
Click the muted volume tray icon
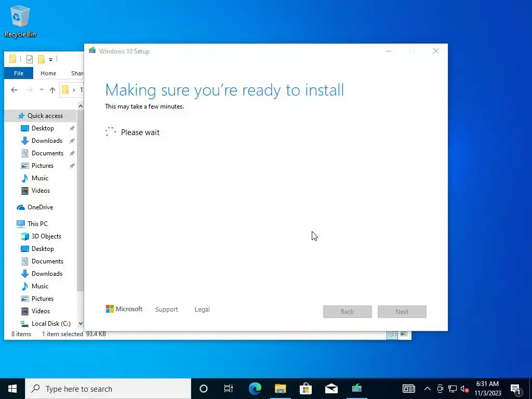(x=465, y=389)
